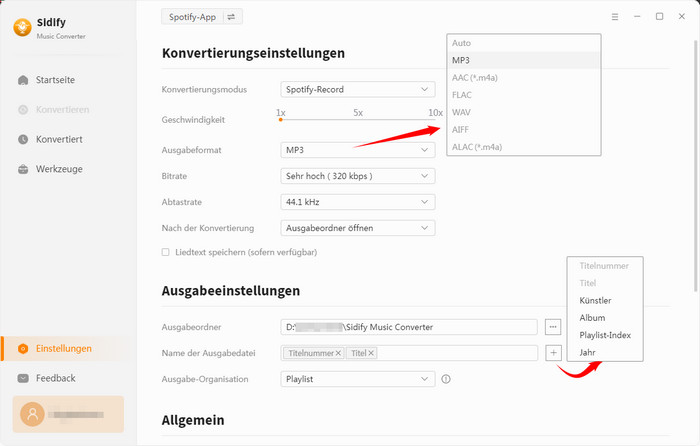Click the Werkzeuge toolbox icon
This screenshot has width=700, height=446.
pyautogui.click(x=23, y=169)
